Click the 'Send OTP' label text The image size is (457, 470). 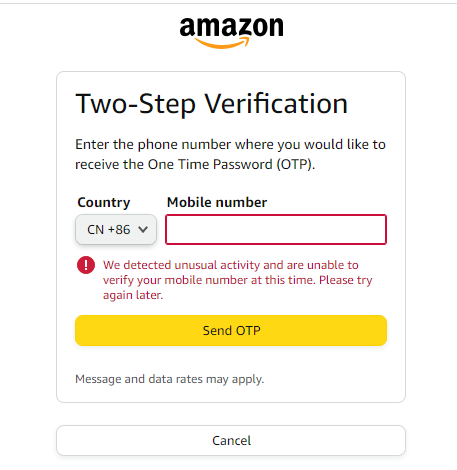point(232,330)
